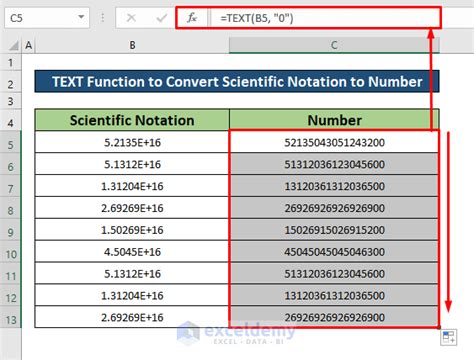This screenshot has height=360, width=474.
Task: Click the title cell 'TEXT Function to Convert Scientific Notation to Number'
Action: pos(237,82)
